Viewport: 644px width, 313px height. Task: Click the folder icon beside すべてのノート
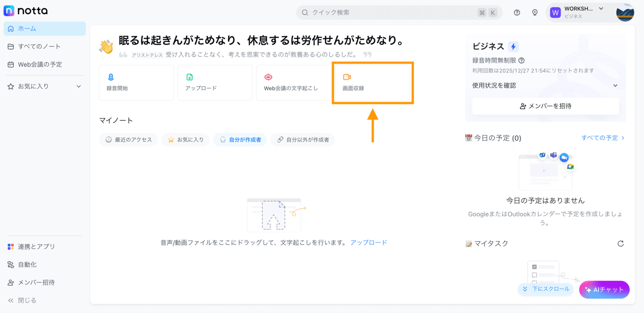11,46
